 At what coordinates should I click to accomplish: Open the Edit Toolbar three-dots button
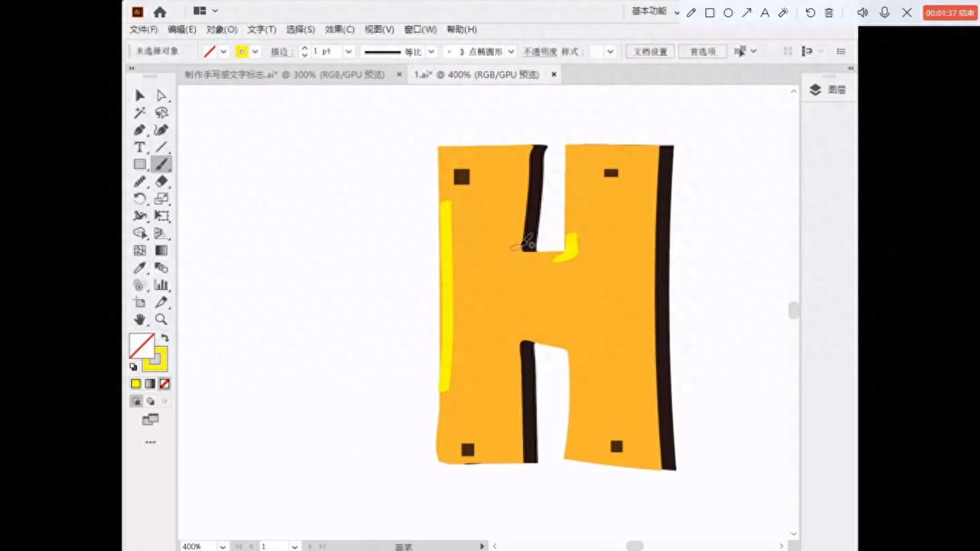150,442
